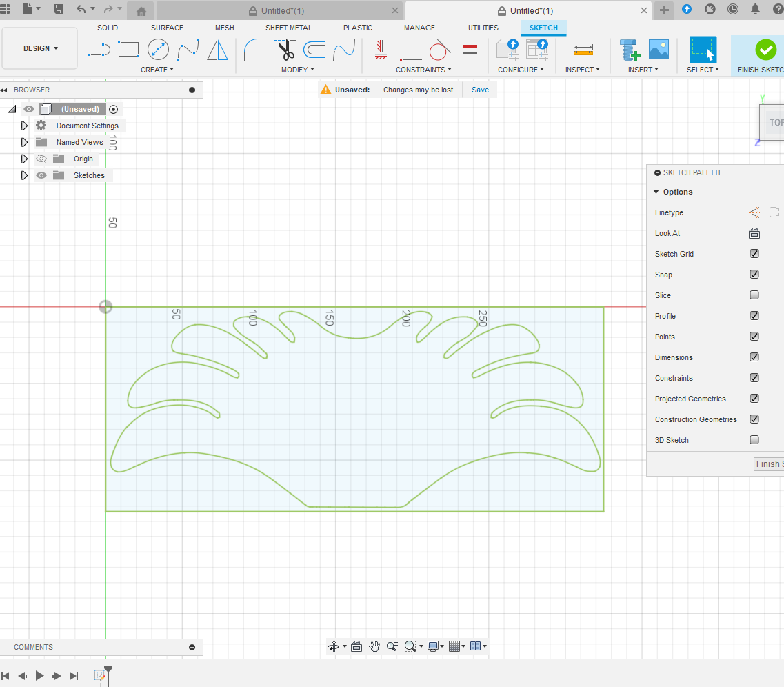Click the origin point on the canvas

click(105, 307)
